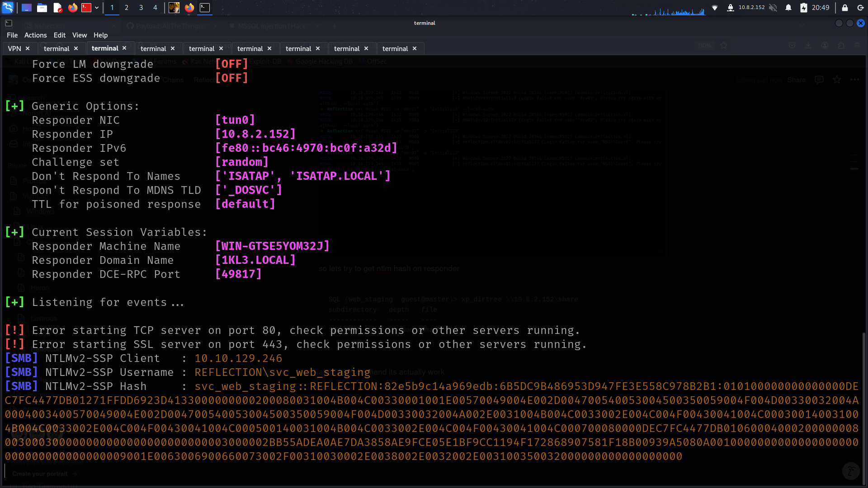
Task: Close the terminal tab right after VPN
Action: click(x=76, y=48)
